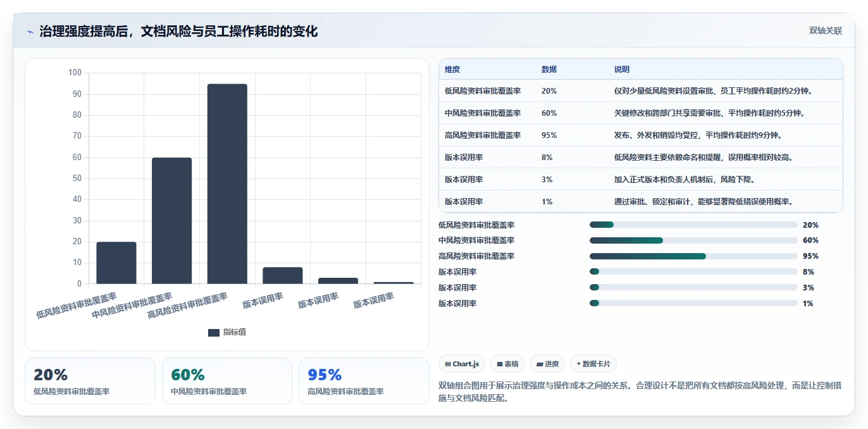Click the y-axis label 50

pos(77,178)
